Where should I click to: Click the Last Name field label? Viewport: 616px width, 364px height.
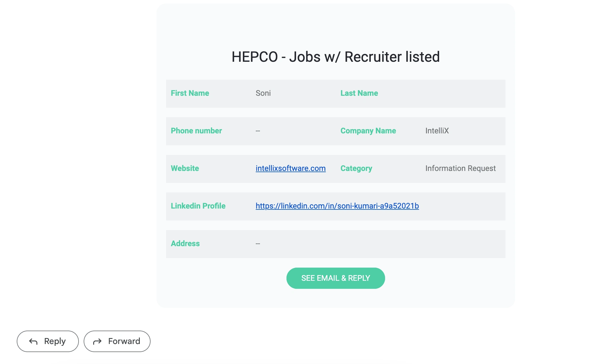tap(359, 93)
